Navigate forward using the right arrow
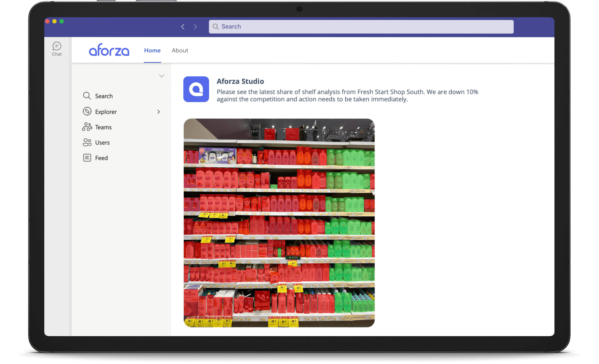 click(x=195, y=27)
